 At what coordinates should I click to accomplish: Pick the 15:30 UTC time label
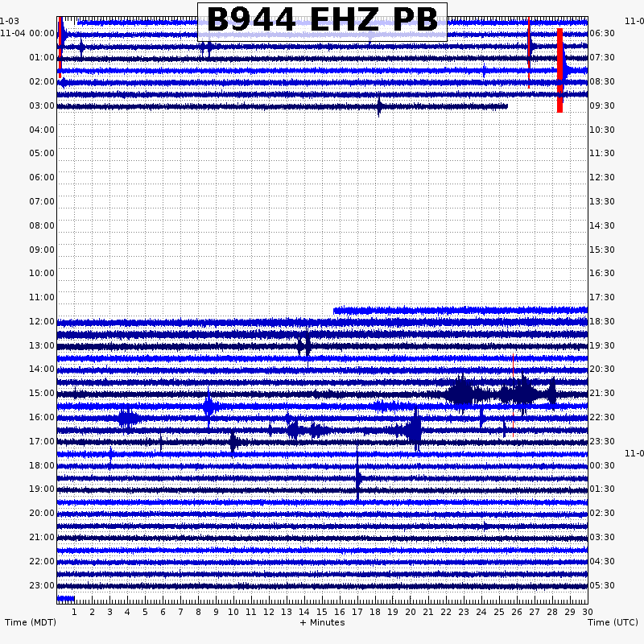point(602,250)
